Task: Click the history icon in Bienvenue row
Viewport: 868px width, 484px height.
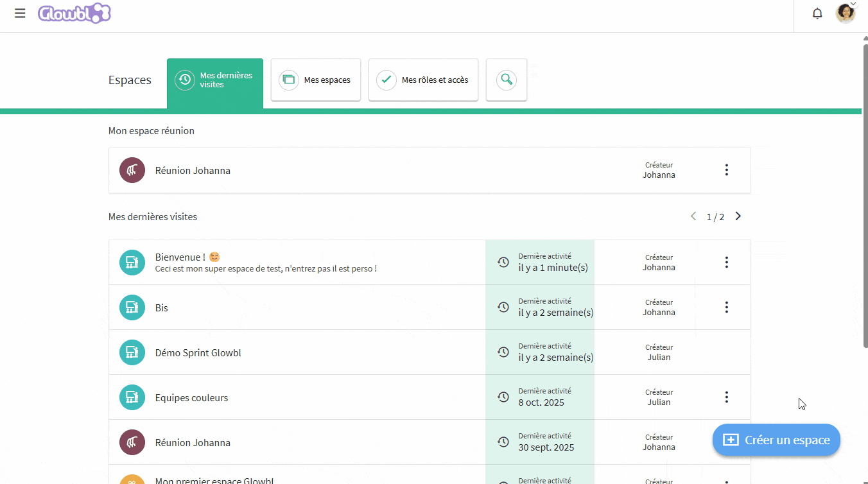Action: coord(503,262)
